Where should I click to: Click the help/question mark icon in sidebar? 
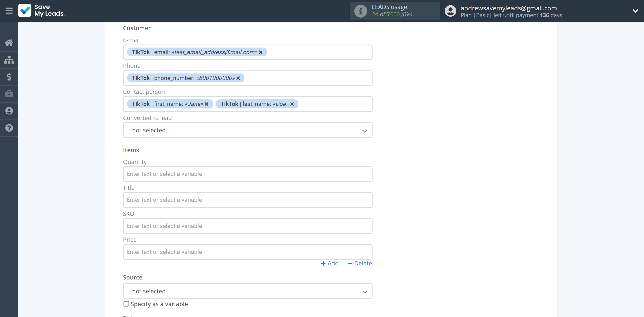[9, 128]
